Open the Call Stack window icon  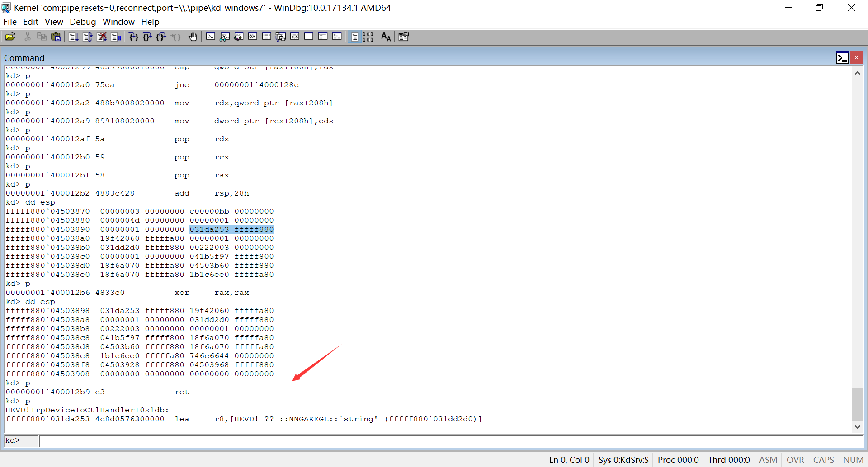281,37
